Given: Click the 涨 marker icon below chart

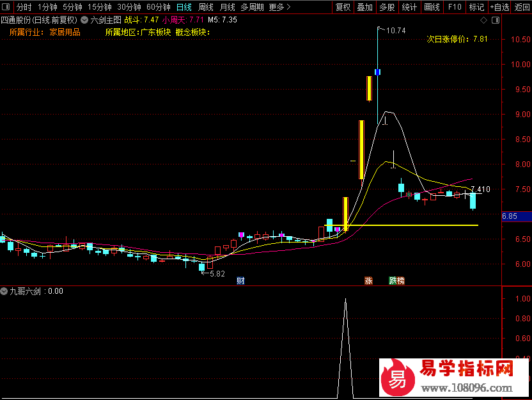Looking at the screenshot, I should pyautogui.click(x=368, y=280).
